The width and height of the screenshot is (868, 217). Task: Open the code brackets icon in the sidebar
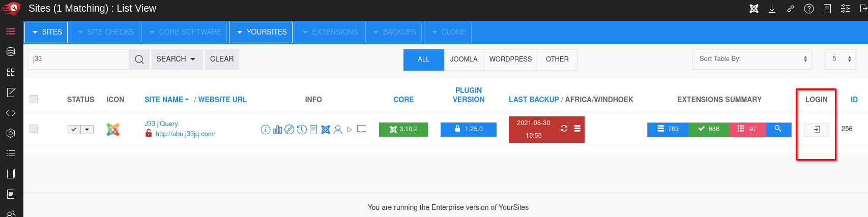11,113
